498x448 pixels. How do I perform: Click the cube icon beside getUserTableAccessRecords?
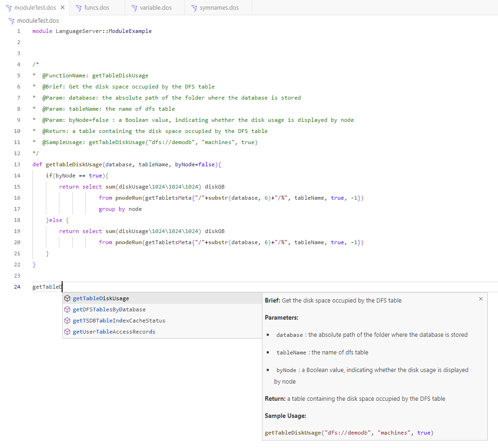67,332
